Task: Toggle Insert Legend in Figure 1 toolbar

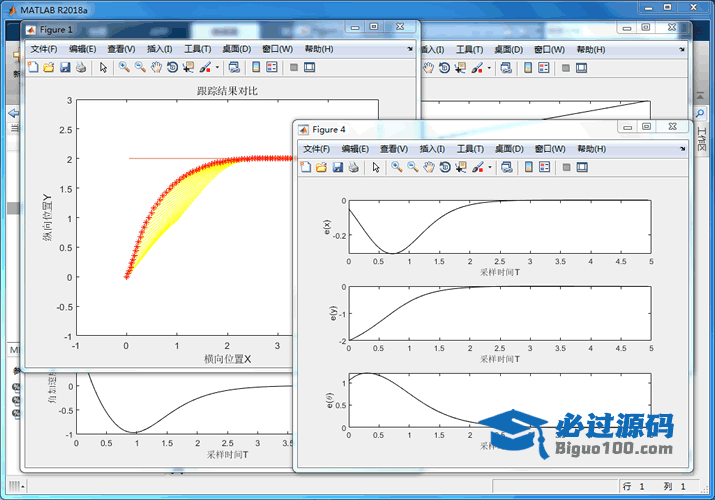Action: [x=272, y=68]
